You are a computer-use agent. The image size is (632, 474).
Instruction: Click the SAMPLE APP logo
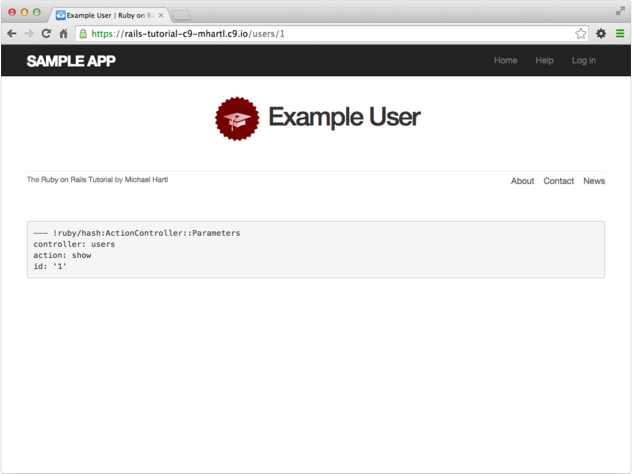[x=71, y=61]
